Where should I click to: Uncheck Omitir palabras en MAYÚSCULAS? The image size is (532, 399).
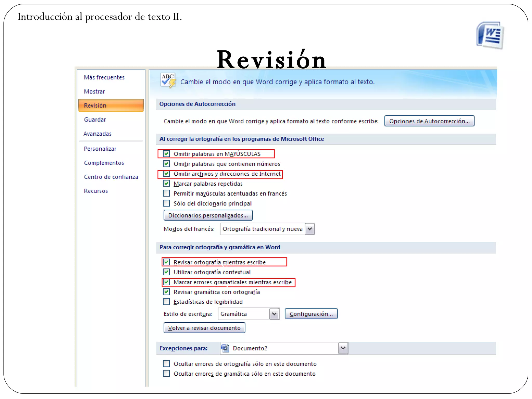[x=167, y=154]
